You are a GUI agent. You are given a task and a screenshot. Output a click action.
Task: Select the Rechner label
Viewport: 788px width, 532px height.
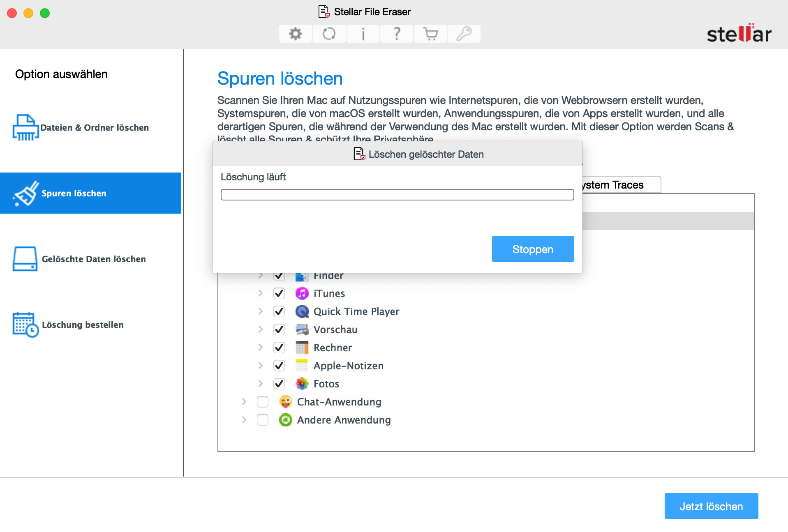click(333, 348)
